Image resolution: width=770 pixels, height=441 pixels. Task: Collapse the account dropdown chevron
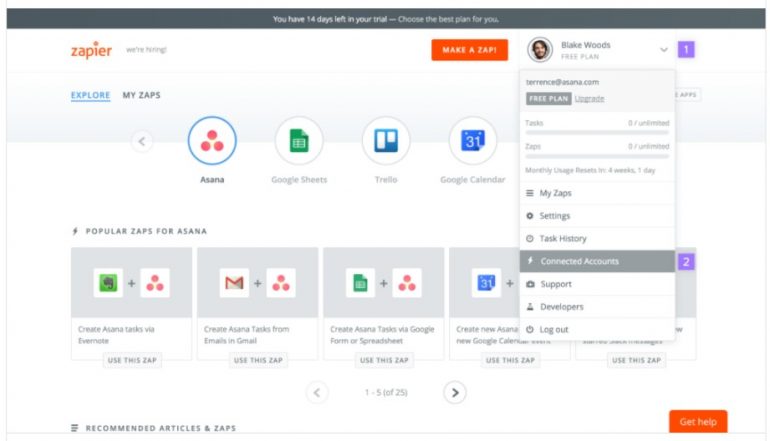pos(663,50)
